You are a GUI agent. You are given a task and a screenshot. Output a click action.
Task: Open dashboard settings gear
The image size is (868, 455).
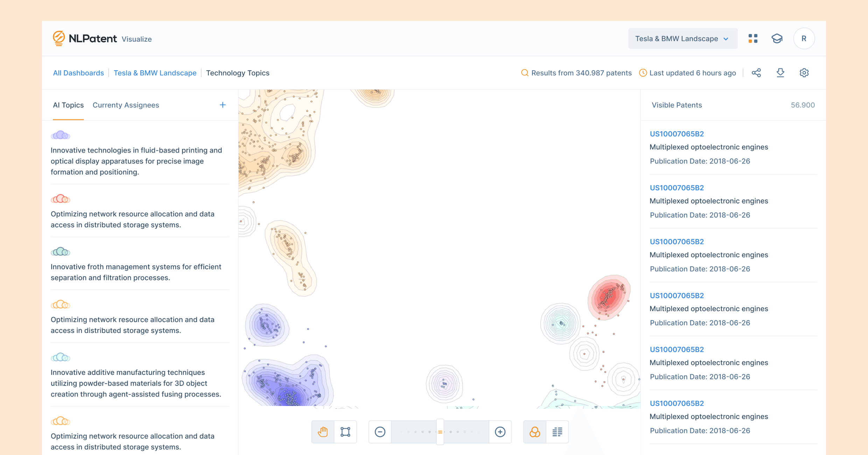804,72
